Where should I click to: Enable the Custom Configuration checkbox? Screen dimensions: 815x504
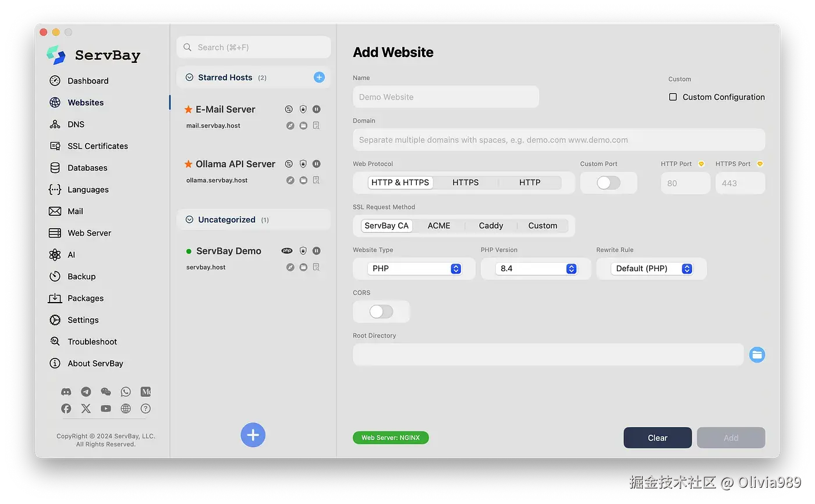673,97
